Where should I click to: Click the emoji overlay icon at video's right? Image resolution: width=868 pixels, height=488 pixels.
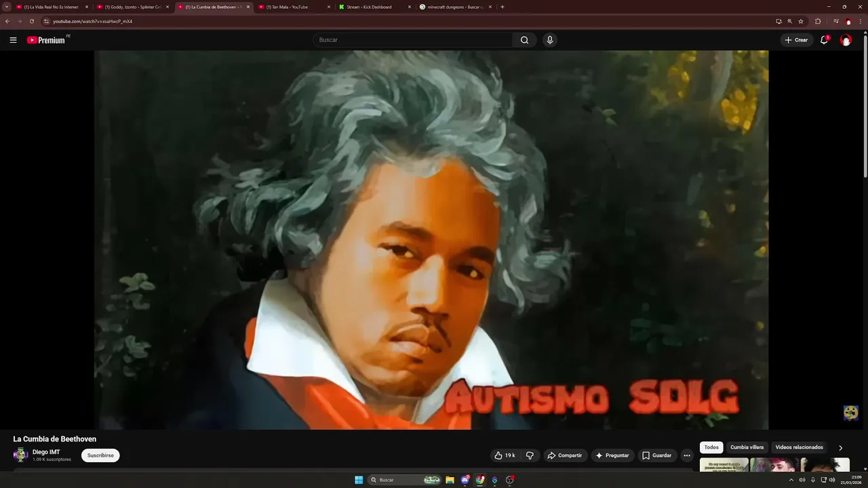(x=851, y=413)
